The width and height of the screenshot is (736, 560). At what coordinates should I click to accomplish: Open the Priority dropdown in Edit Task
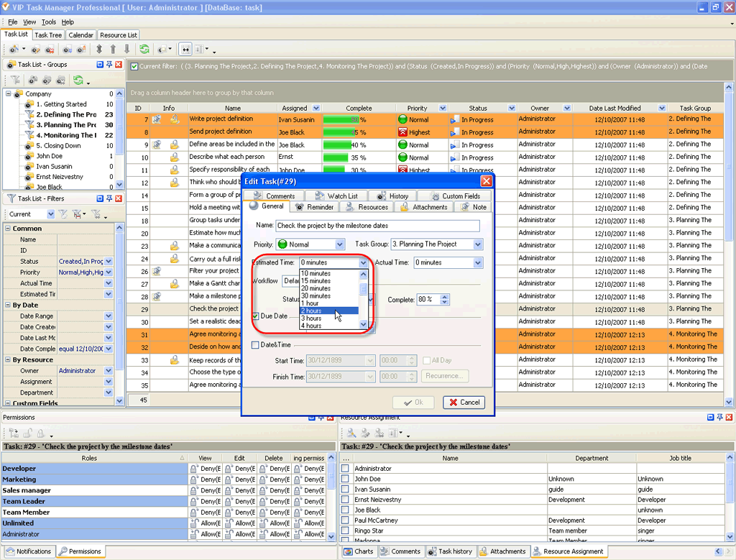(340, 244)
